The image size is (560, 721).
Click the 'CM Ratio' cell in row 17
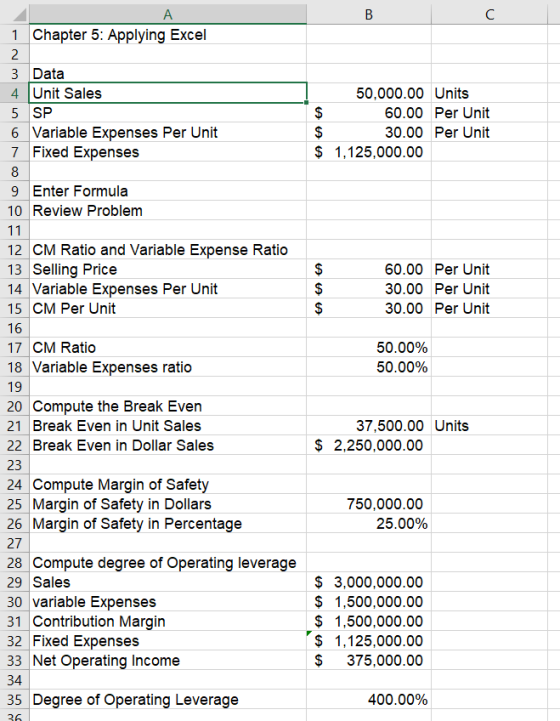168,348
